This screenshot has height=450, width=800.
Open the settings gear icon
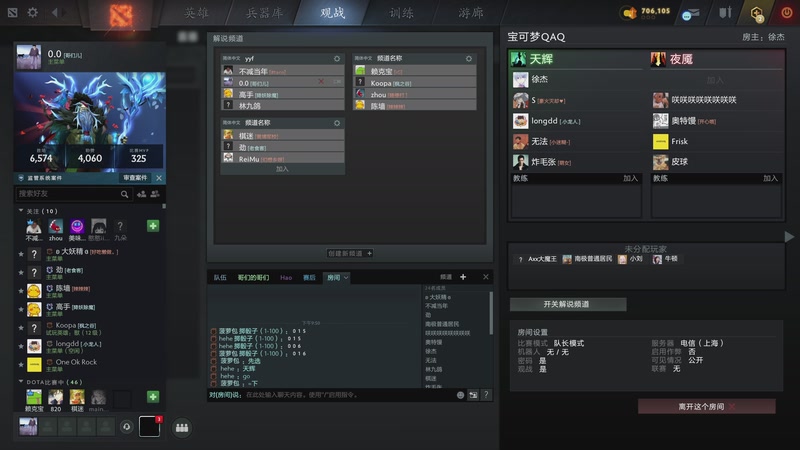click(33, 12)
